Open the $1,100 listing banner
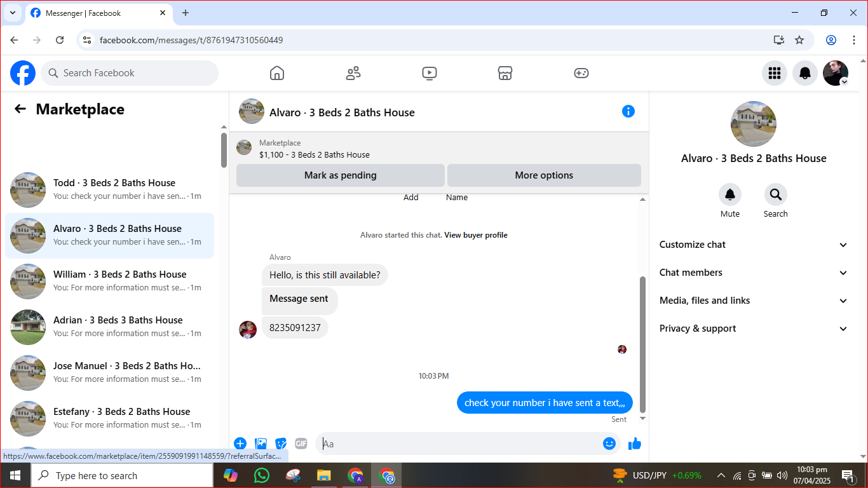 [x=438, y=149]
